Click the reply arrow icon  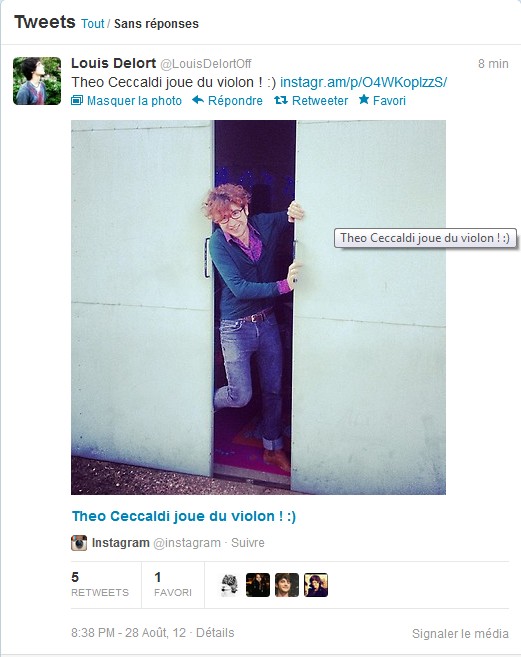(198, 100)
